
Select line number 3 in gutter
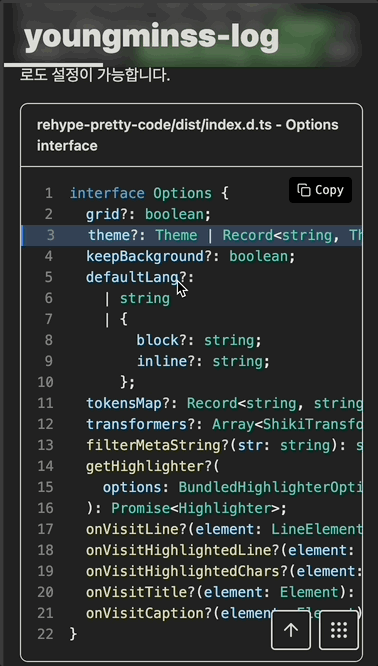(x=51, y=235)
